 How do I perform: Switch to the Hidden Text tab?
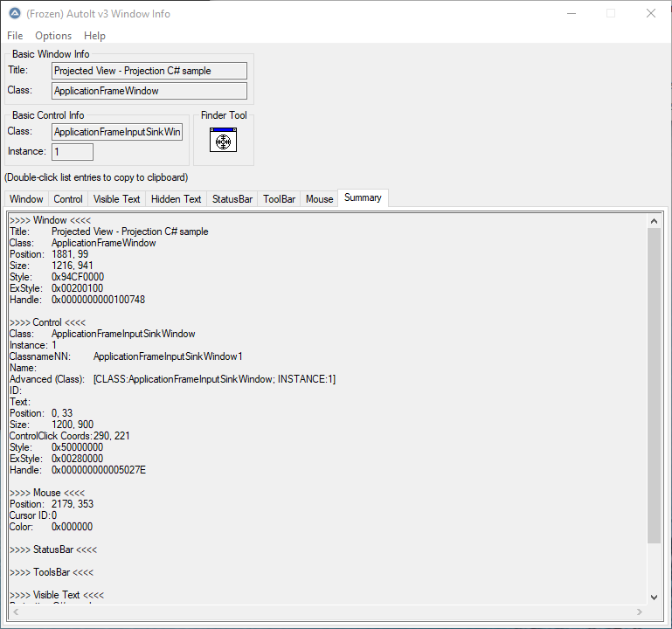pos(177,199)
